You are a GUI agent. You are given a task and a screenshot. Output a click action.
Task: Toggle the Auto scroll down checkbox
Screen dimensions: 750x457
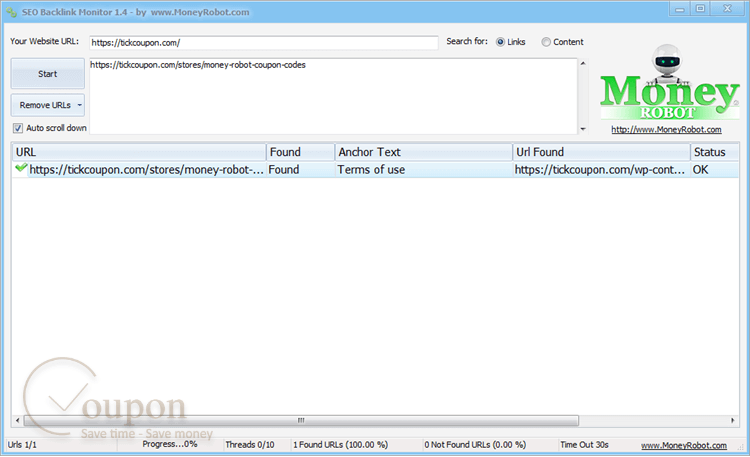(x=18, y=128)
